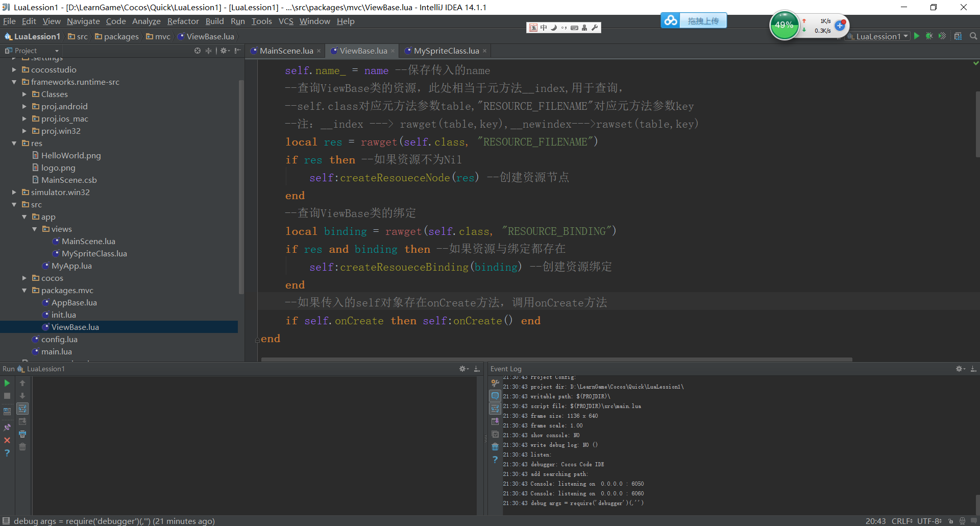
Task: Toggle soft wraps in Event Log
Action: tap(495, 409)
